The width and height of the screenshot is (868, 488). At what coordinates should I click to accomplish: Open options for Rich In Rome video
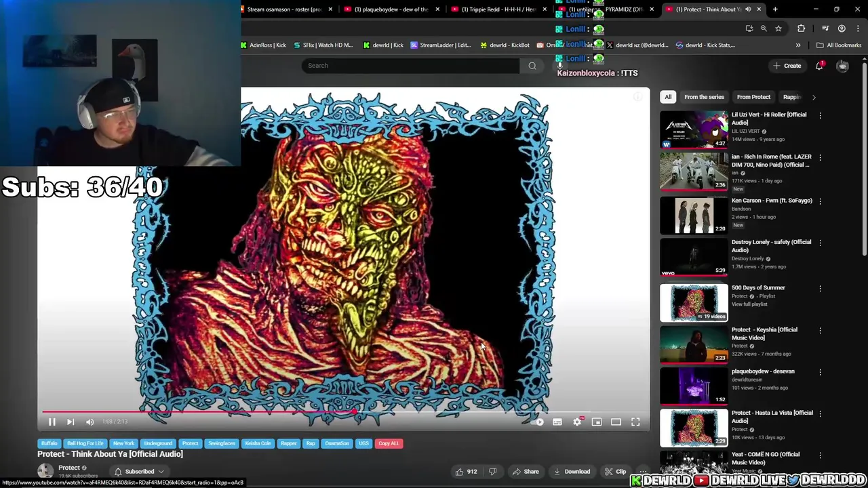point(820,157)
